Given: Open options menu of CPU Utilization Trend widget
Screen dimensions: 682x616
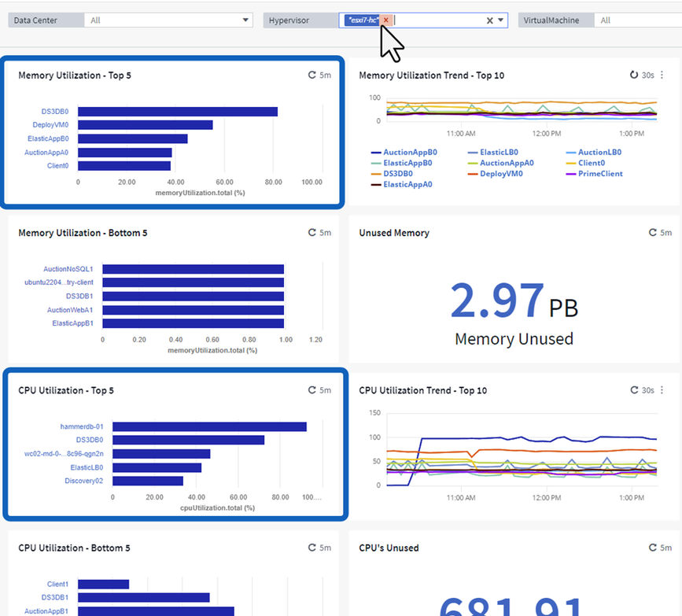Looking at the screenshot, I should [662, 389].
